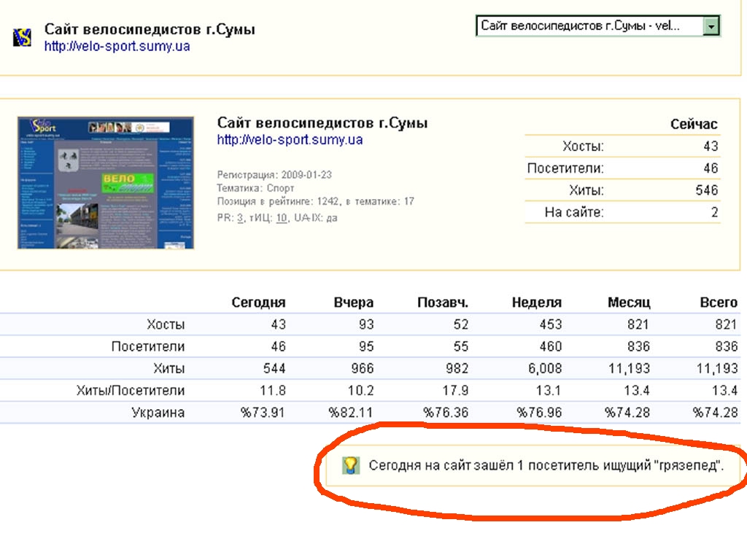This screenshot has height=560, width=747.
Task: Click the website preview thumbnail
Action: point(106,182)
